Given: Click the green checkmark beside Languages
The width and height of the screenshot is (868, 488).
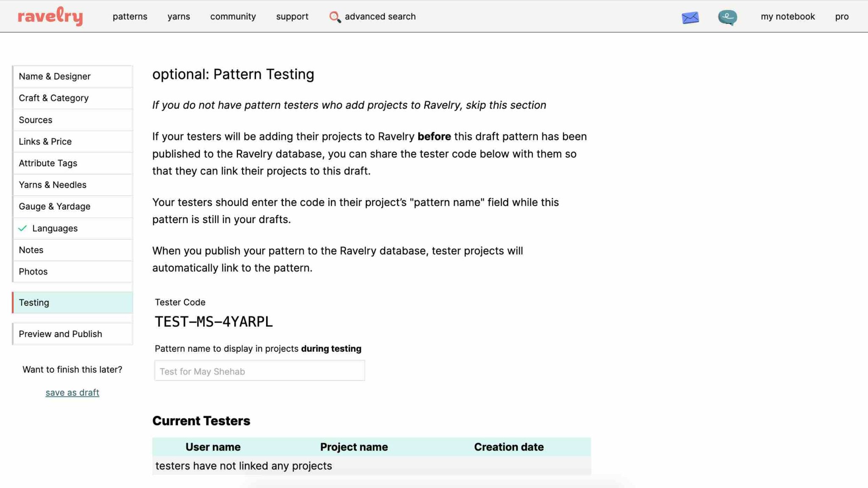Looking at the screenshot, I should (22, 228).
